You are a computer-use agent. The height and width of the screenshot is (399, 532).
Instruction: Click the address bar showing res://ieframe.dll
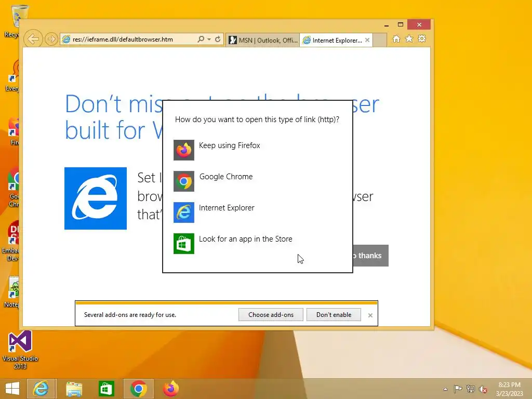(129, 39)
